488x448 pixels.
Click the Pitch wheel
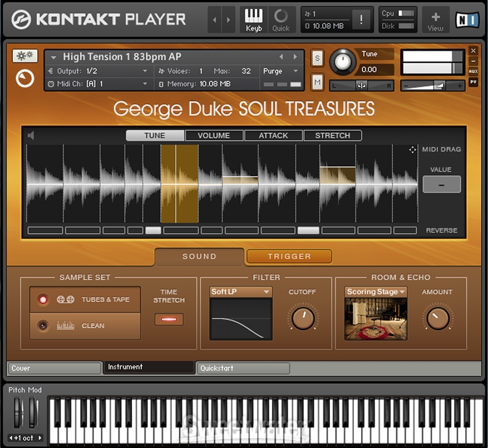[x=18, y=412]
